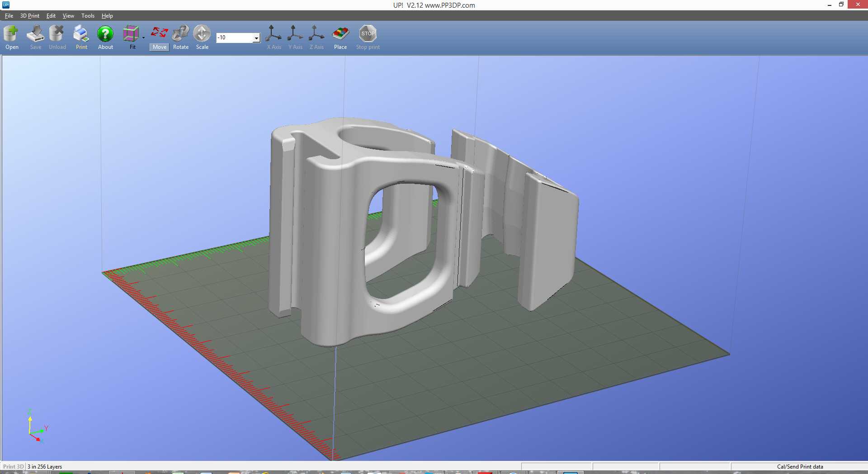868x474 pixels.
Task: Close the UP! application window
Action: tap(858, 5)
